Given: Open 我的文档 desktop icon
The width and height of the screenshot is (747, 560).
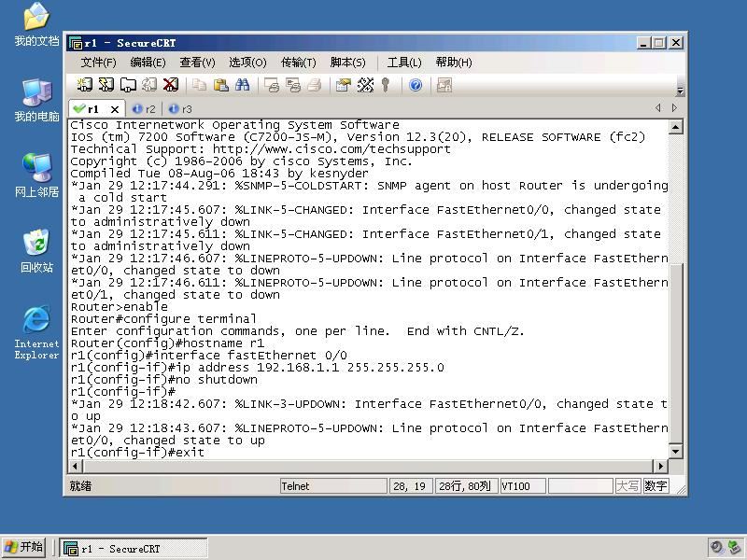Looking at the screenshot, I should 36,24.
